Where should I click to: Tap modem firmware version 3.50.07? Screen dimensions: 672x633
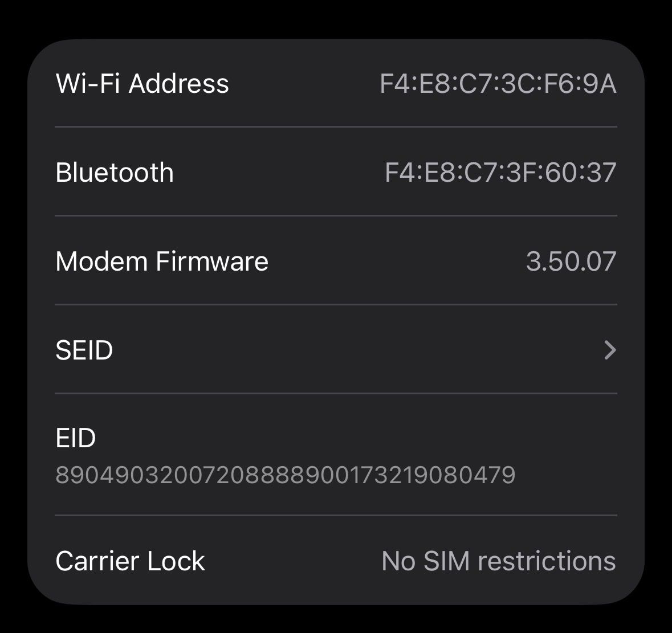[571, 262]
